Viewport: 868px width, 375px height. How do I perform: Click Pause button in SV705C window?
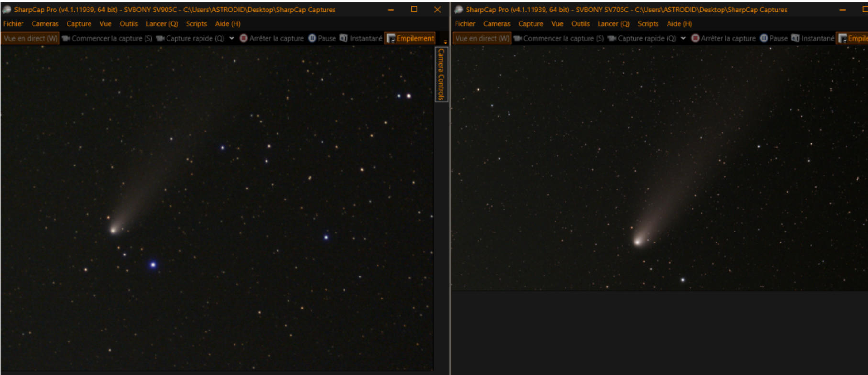click(774, 38)
